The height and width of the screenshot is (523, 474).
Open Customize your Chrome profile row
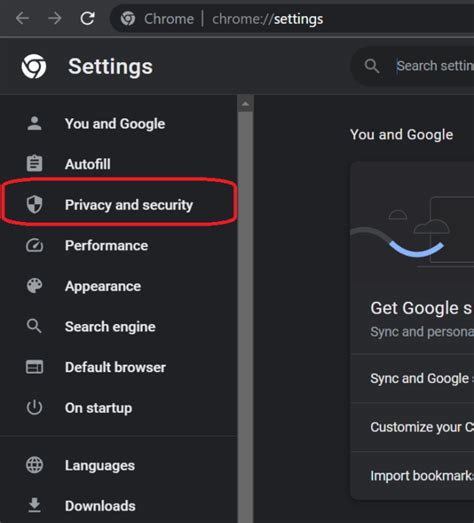click(412, 427)
